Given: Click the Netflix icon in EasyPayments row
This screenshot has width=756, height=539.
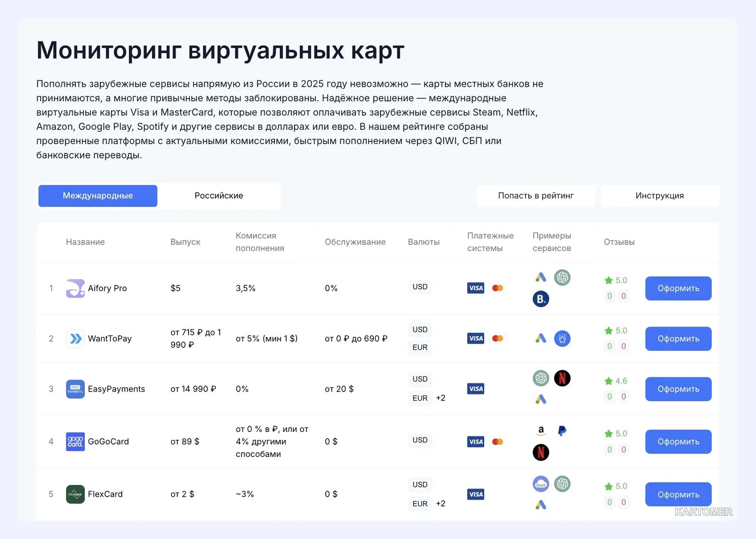Looking at the screenshot, I should pyautogui.click(x=562, y=378).
